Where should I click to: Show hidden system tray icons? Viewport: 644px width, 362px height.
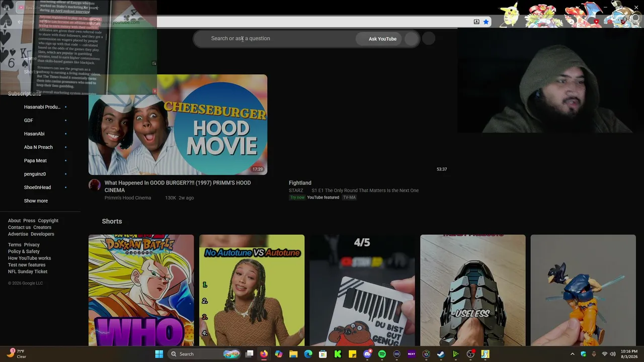coord(572,354)
